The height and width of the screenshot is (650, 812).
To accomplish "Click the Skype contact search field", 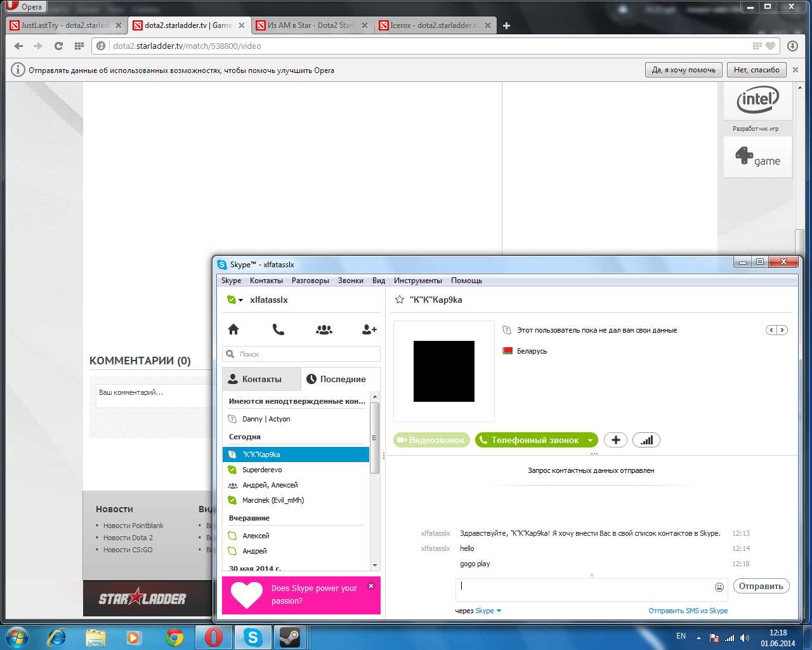I will pyautogui.click(x=301, y=354).
